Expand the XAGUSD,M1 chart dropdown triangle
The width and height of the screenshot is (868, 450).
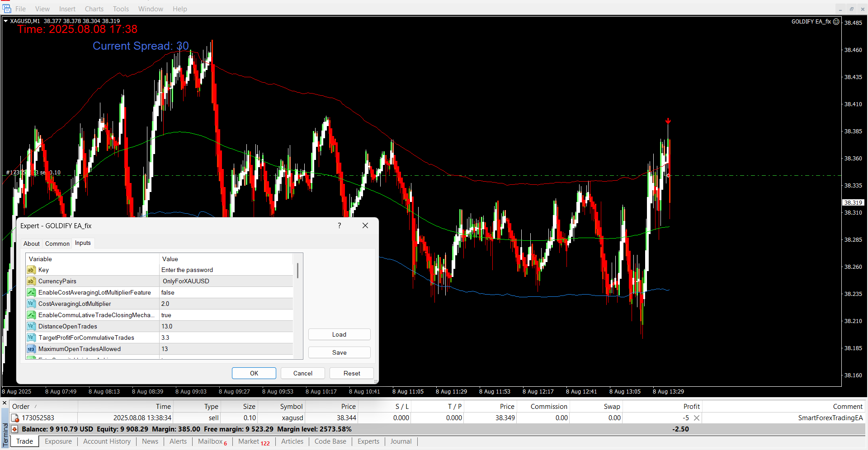coord(5,21)
